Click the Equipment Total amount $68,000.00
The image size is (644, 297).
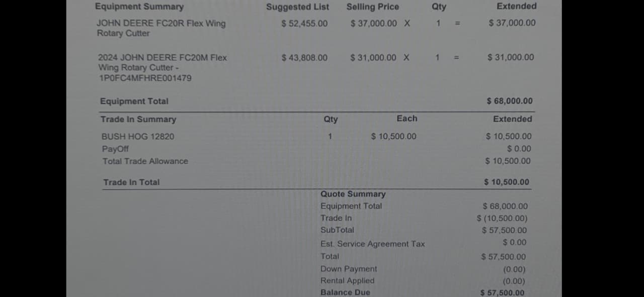(510, 101)
